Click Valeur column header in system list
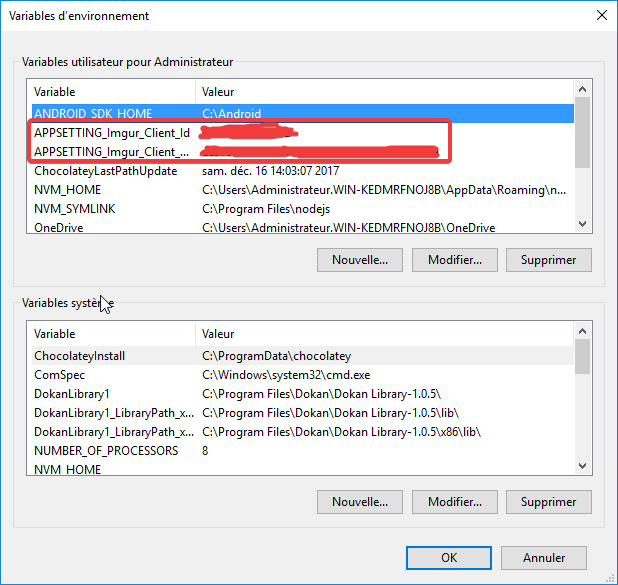 point(384,334)
